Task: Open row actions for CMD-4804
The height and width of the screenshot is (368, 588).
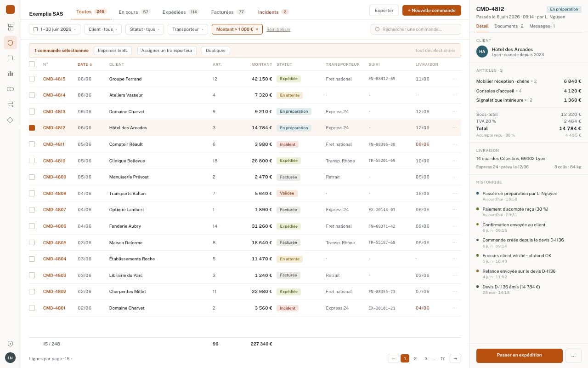Action: pyautogui.click(x=455, y=259)
